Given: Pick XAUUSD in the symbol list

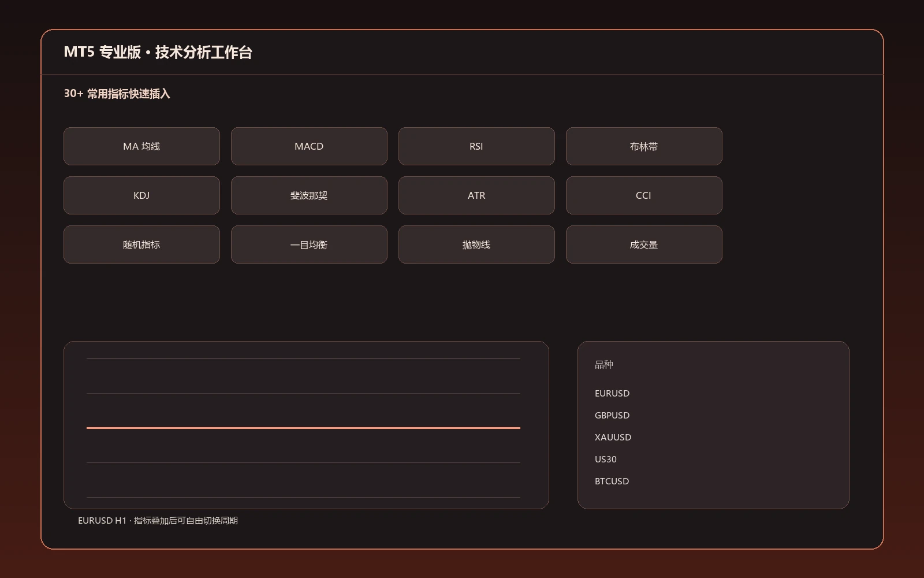Looking at the screenshot, I should click(x=613, y=437).
